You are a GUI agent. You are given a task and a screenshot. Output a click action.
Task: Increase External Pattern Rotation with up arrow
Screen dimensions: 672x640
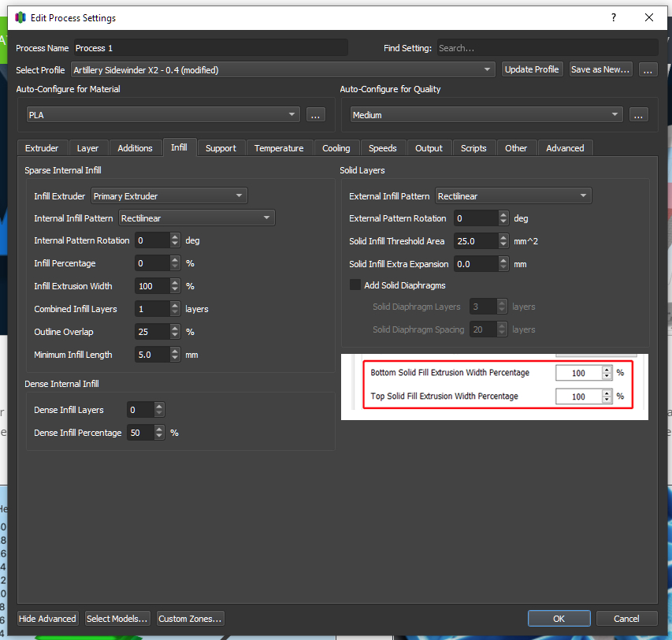(503, 214)
